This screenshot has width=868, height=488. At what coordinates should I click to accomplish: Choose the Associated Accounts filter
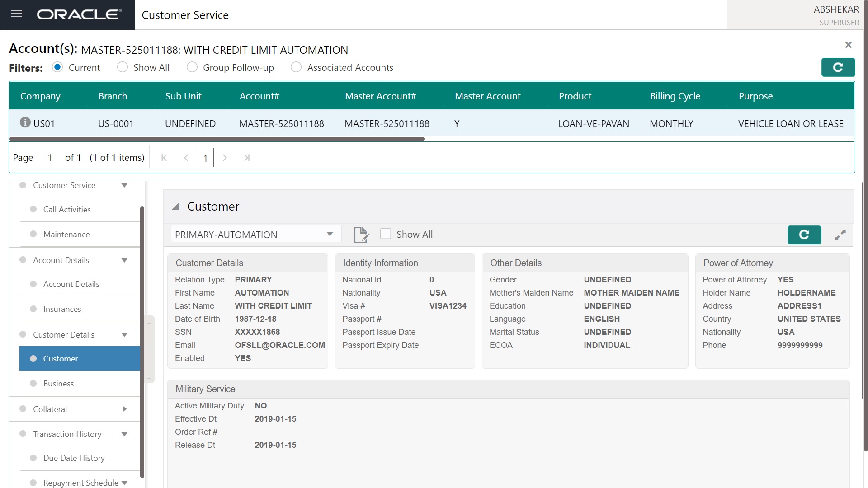point(296,67)
